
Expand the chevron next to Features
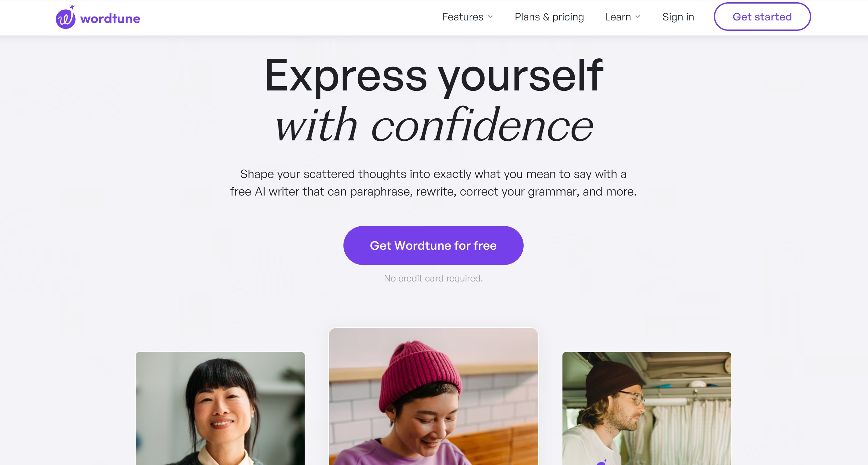(490, 17)
